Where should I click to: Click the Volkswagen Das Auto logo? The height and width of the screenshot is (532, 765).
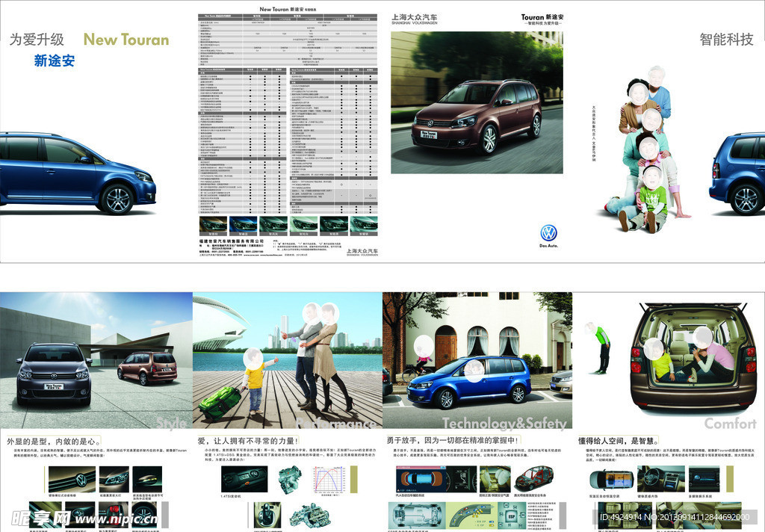coord(548,233)
